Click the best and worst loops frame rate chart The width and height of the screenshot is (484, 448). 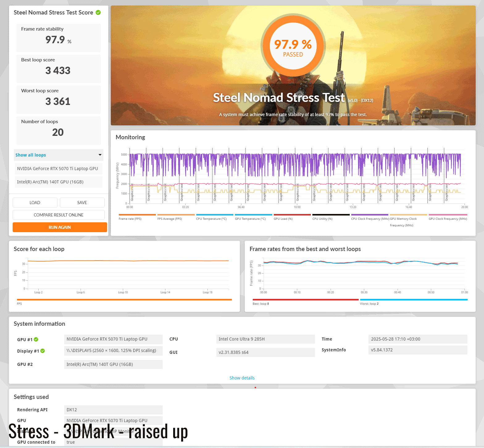pyautogui.click(x=364, y=273)
